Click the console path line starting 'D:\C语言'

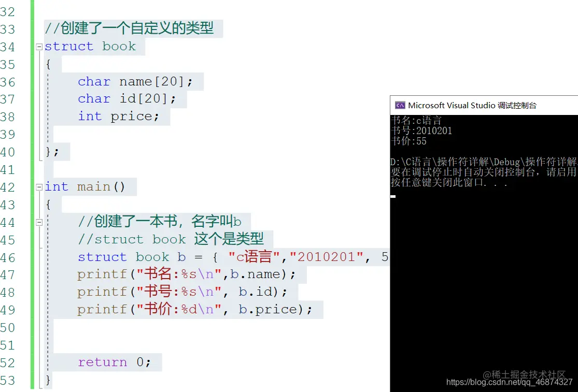coord(484,162)
